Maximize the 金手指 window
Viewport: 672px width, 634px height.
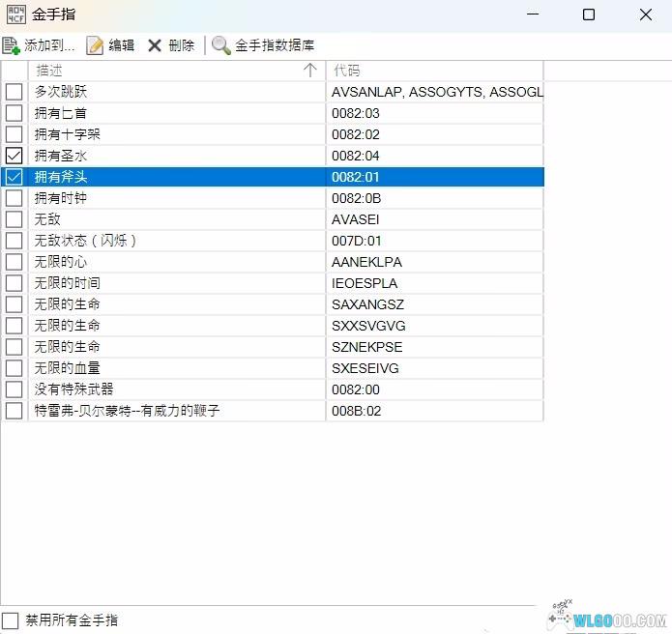589,14
